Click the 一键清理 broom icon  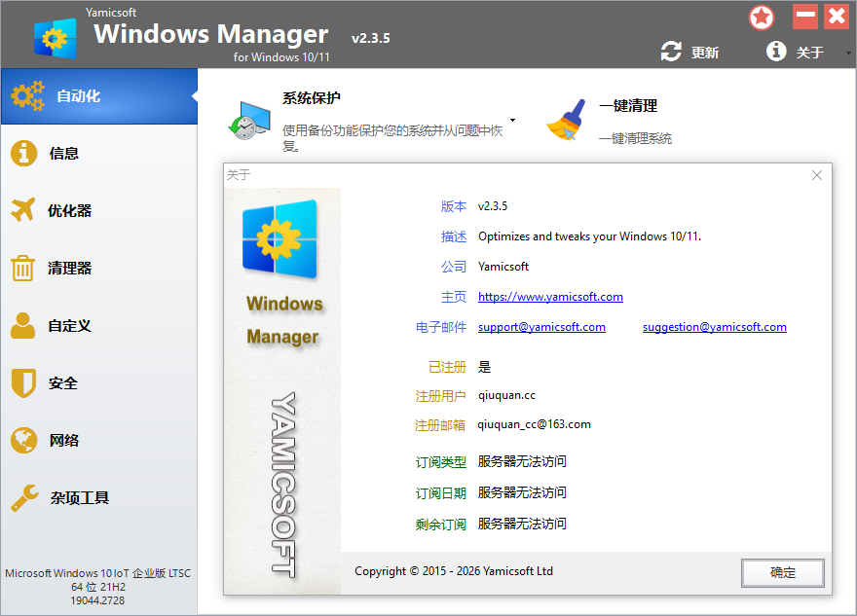tap(567, 120)
